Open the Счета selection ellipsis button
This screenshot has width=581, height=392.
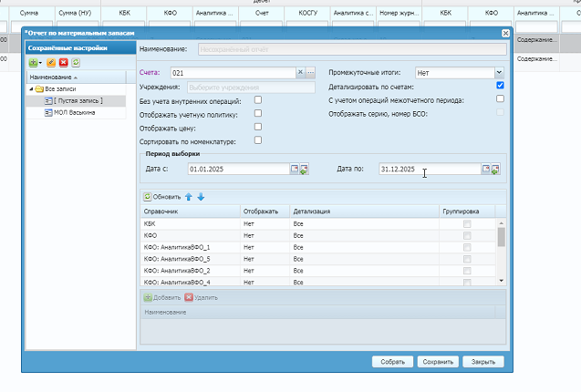(310, 72)
